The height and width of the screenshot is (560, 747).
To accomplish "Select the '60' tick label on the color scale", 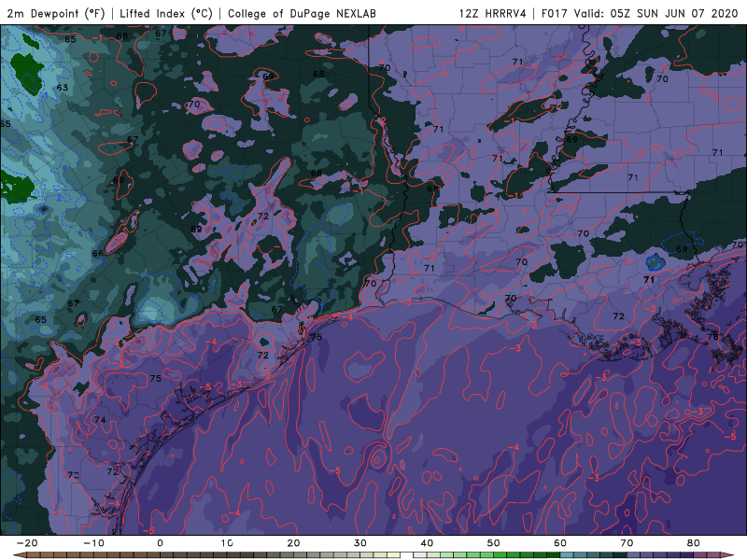I will click(560, 543).
